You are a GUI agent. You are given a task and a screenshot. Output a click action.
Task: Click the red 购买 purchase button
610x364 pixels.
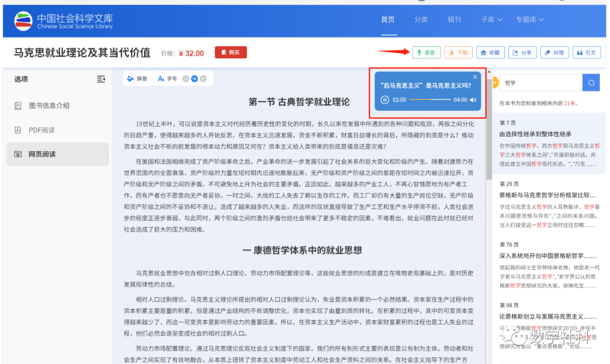tap(230, 52)
